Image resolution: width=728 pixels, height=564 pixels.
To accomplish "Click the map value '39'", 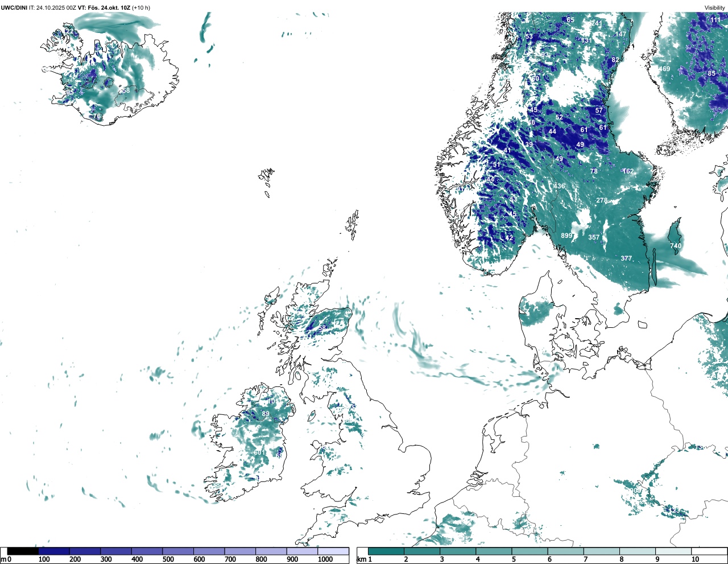I will 529,145.
